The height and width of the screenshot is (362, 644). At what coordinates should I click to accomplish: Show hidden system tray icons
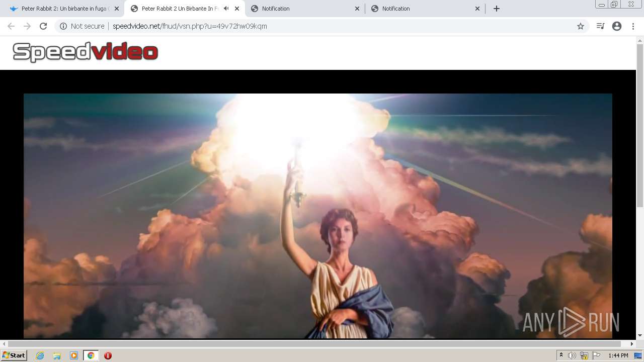pos(561,355)
